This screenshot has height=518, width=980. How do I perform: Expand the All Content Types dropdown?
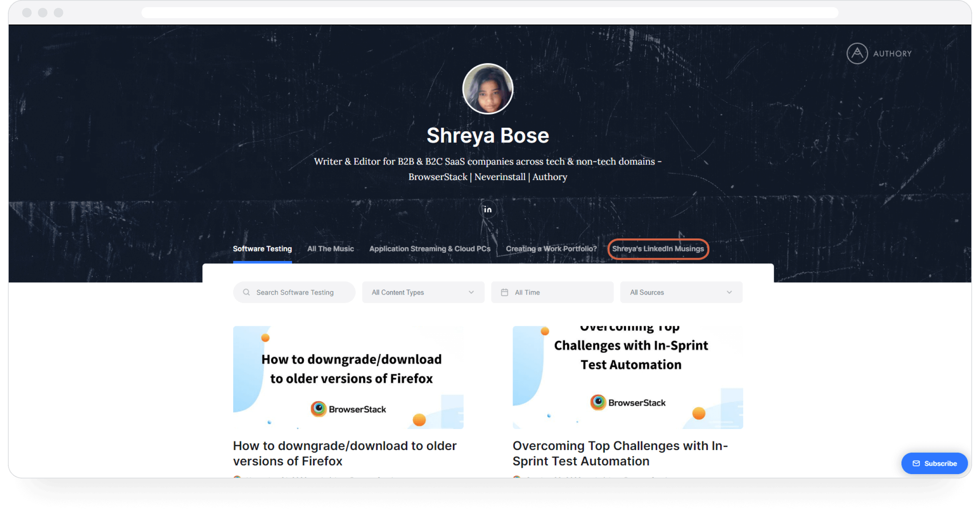click(x=422, y=292)
